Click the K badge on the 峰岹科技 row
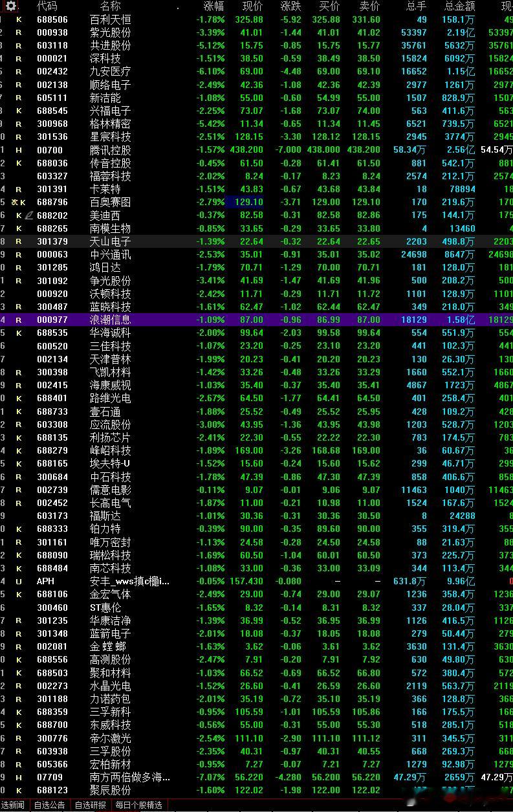513x812 pixels. click(x=19, y=451)
